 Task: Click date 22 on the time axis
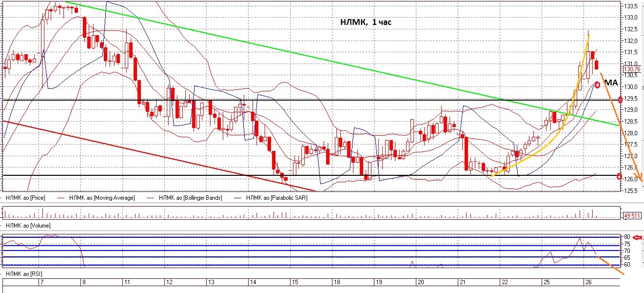[505, 283]
